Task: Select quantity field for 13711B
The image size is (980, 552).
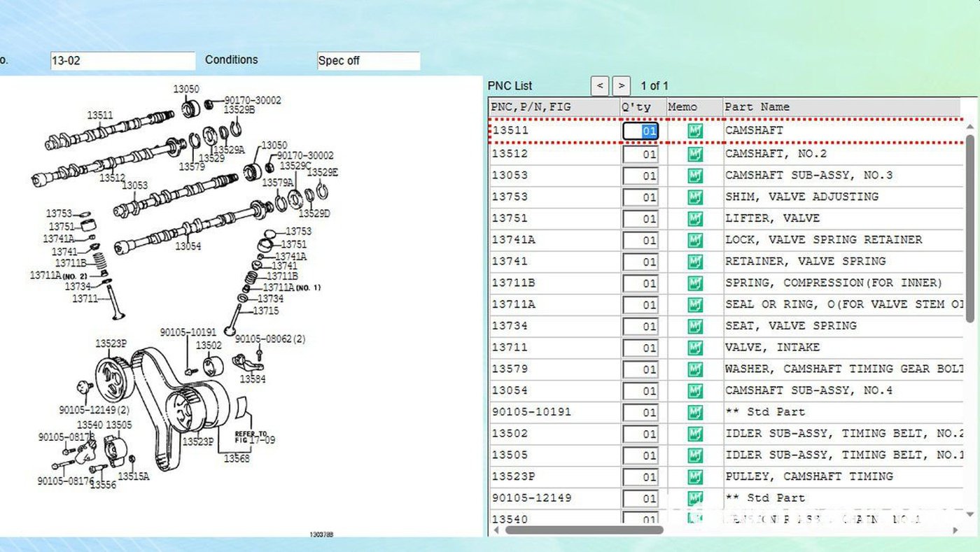Action: point(640,283)
